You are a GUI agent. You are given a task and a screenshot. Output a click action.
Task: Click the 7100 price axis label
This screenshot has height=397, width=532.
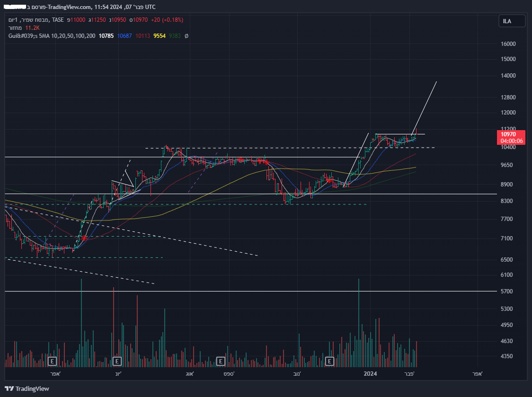[507, 238]
